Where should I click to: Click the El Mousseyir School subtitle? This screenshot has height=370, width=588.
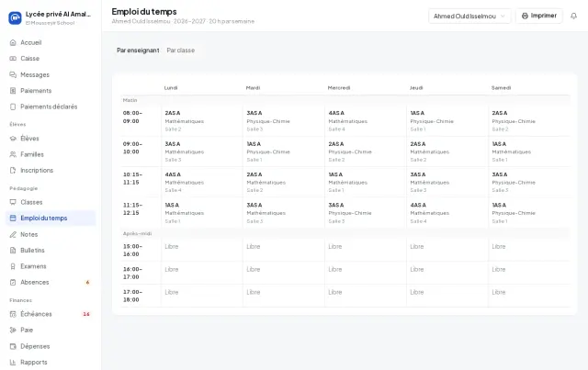[50, 23]
